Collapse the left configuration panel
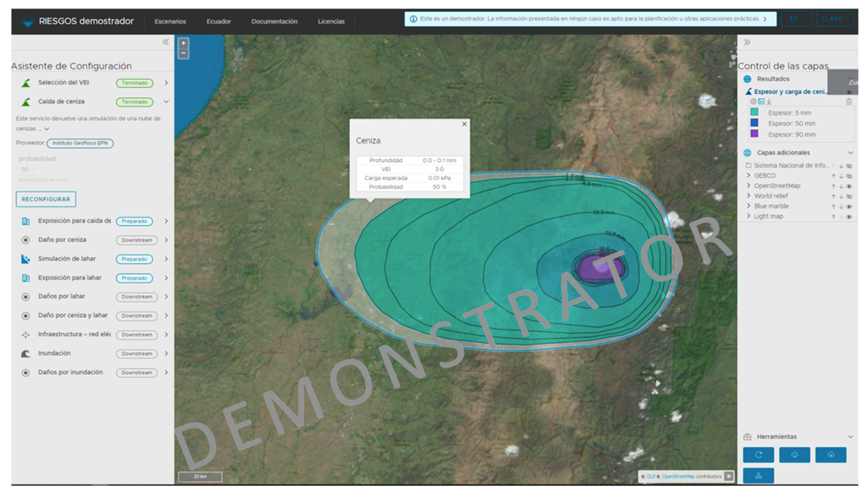The width and height of the screenshot is (868, 495). coord(166,42)
